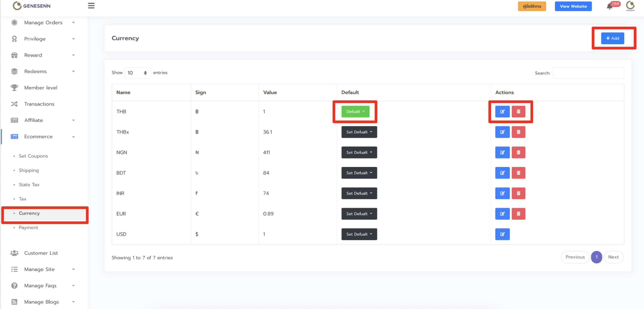The width and height of the screenshot is (644, 309).
Task: Open the notifications bell icon
Action: pyautogui.click(x=610, y=6)
